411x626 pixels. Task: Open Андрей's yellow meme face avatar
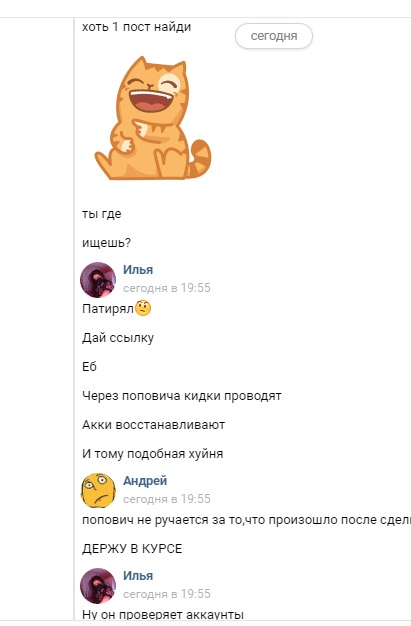[98, 490]
